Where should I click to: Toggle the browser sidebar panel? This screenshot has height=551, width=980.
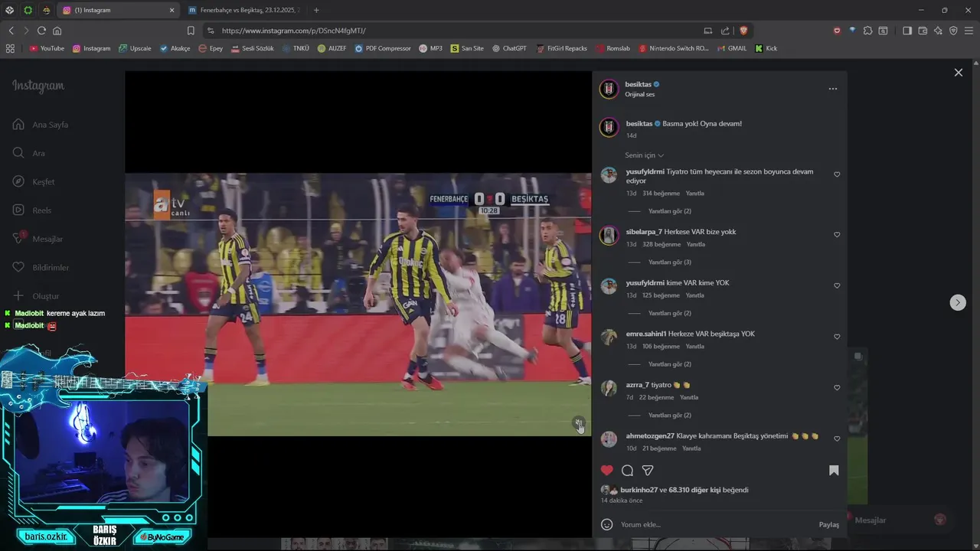(907, 31)
